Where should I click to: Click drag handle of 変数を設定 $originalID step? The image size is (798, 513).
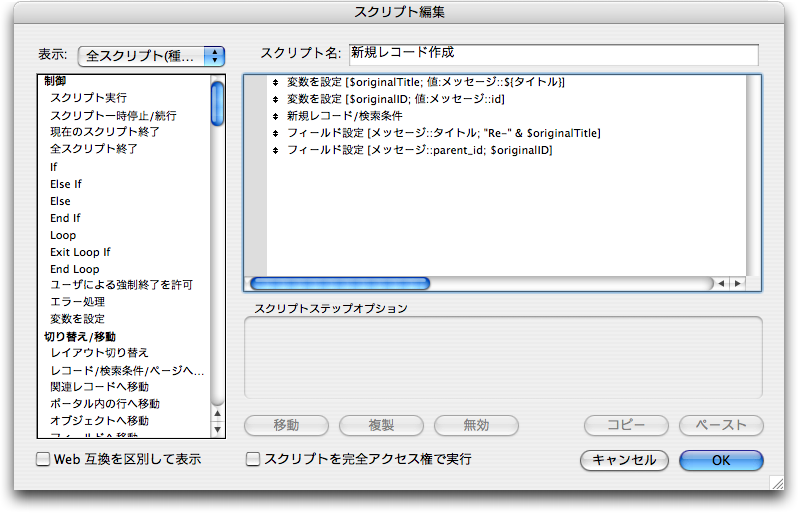click(275, 99)
